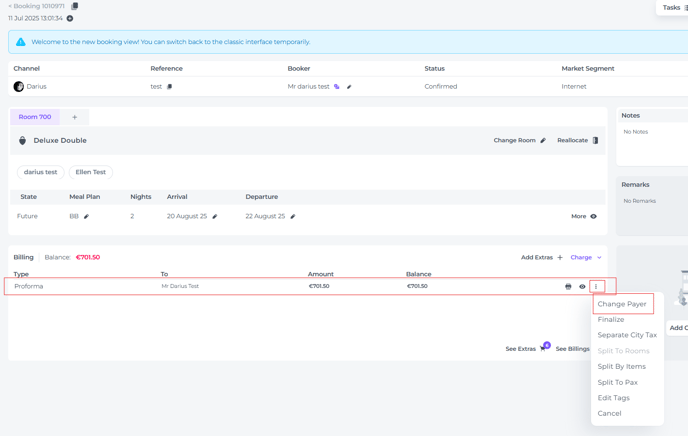Click the 'Confirmed' status value
This screenshot has height=436, width=688.
[441, 87]
